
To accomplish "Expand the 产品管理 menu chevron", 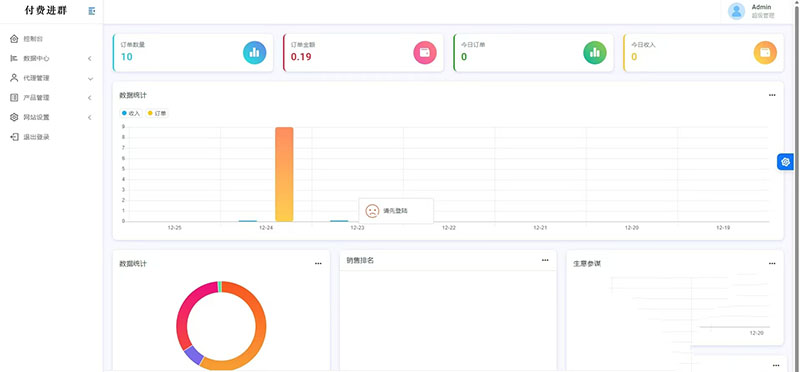I will [x=90, y=98].
